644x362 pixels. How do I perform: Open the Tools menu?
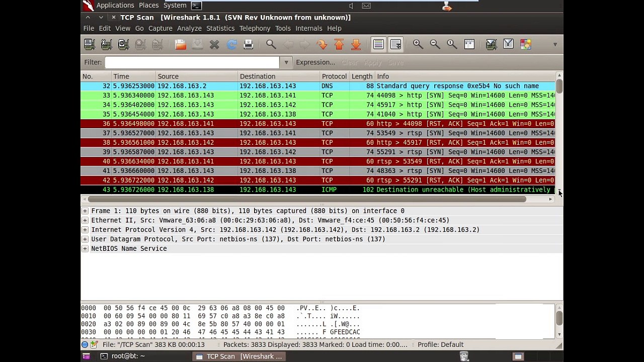click(283, 28)
